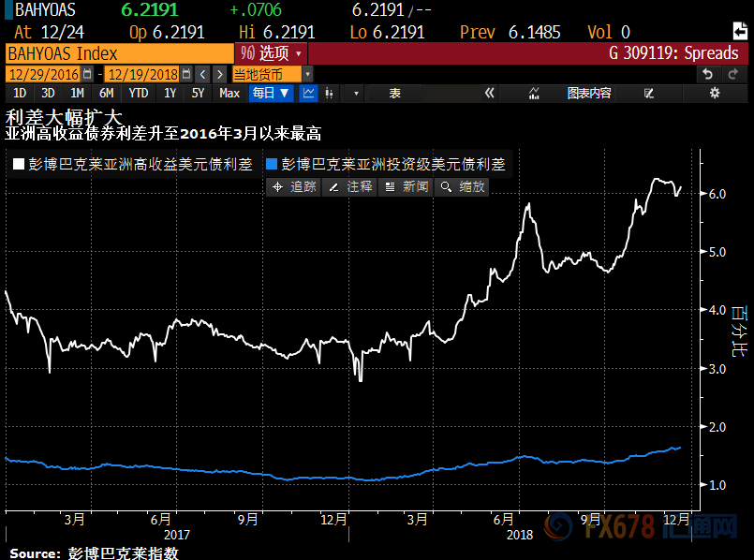Viewport: 754px width, 560px height.
Task: Click the legend label 彭博巴克莱亚洲投资级美元债利差
Action: 393,164
